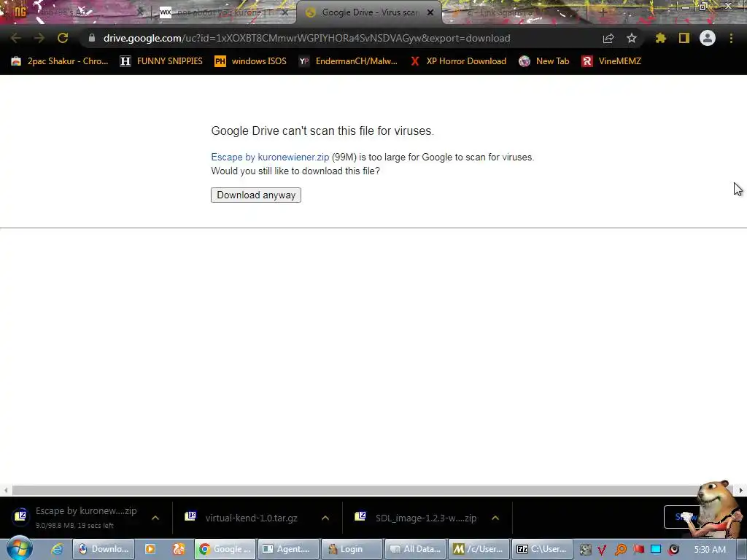Open the XP Horror Download bookmark
The image size is (747, 560).
pyautogui.click(x=458, y=61)
